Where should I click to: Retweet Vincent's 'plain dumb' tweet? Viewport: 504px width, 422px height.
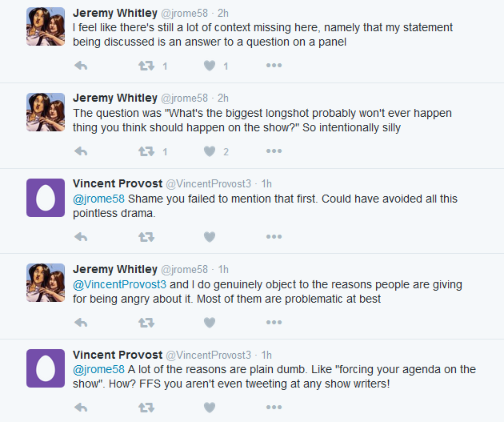pos(146,408)
